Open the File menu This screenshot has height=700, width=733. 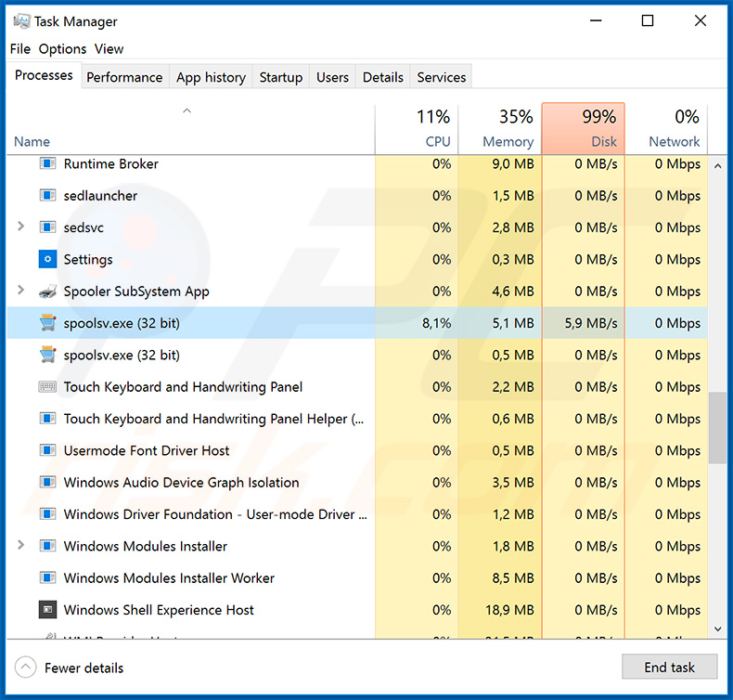[20, 49]
